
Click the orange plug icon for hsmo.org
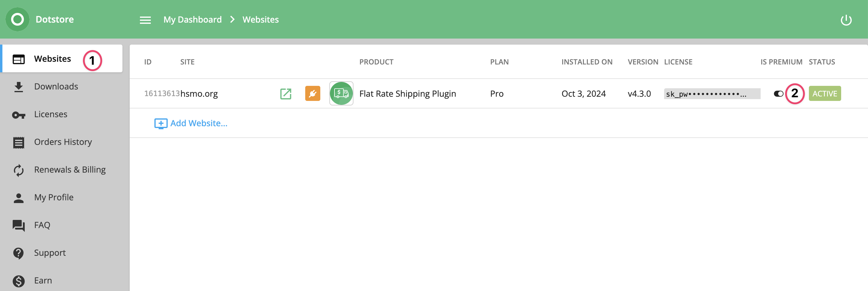[x=313, y=93]
